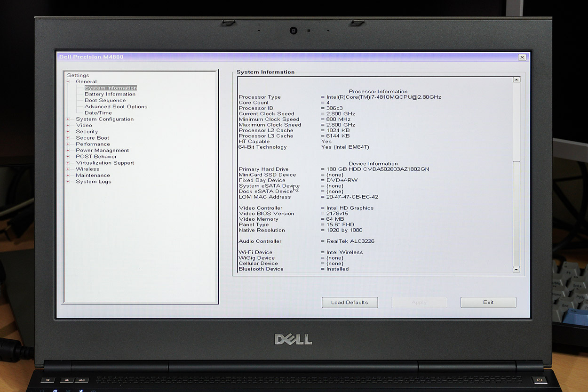Viewport: 588px width, 392px height.
Task: Select System Logs tree label
Action: (x=94, y=182)
